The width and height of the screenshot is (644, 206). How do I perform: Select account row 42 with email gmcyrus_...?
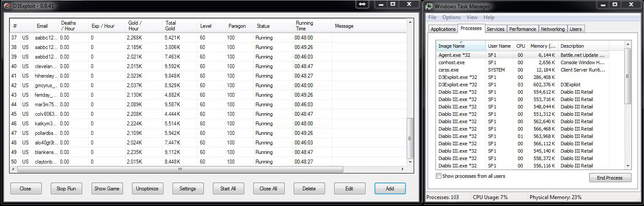208,85
